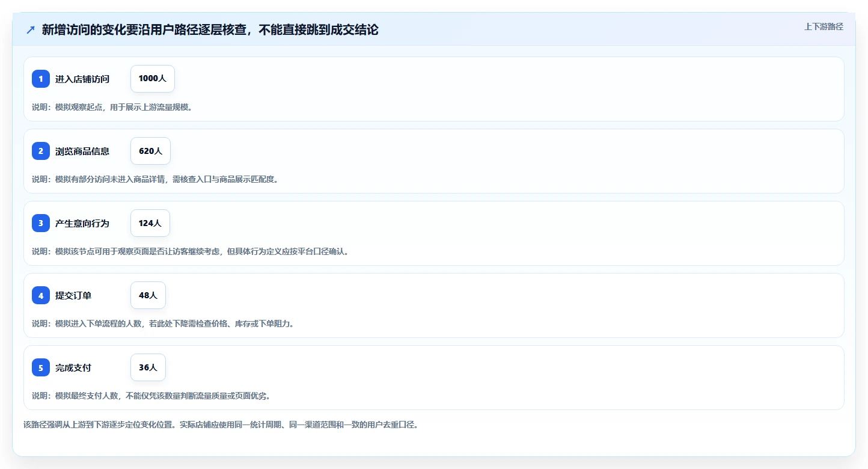Image resolution: width=868 pixels, height=469 pixels.
Task: Click the 1000人 value chip
Action: coord(153,79)
